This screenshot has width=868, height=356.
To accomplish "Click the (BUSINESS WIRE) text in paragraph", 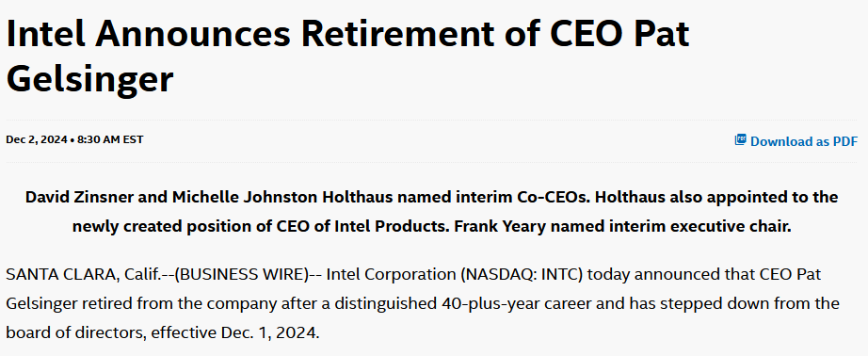I will (x=242, y=274).
